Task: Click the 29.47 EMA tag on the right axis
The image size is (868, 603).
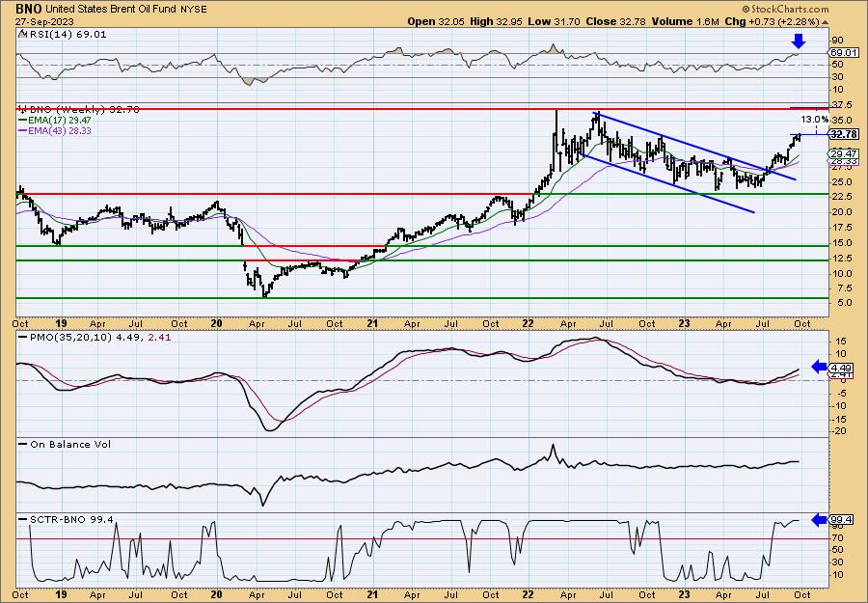Action: (x=845, y=154)
